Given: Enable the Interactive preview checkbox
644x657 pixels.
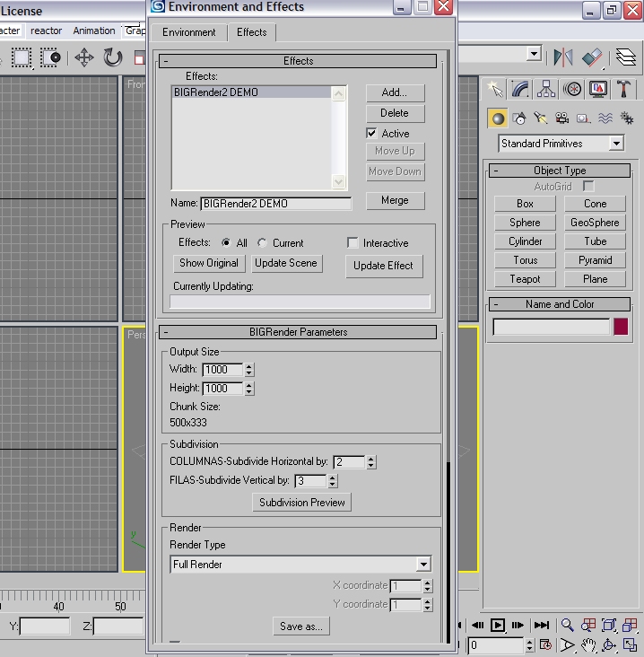Looking at the screenshot, I should (352, 242).
